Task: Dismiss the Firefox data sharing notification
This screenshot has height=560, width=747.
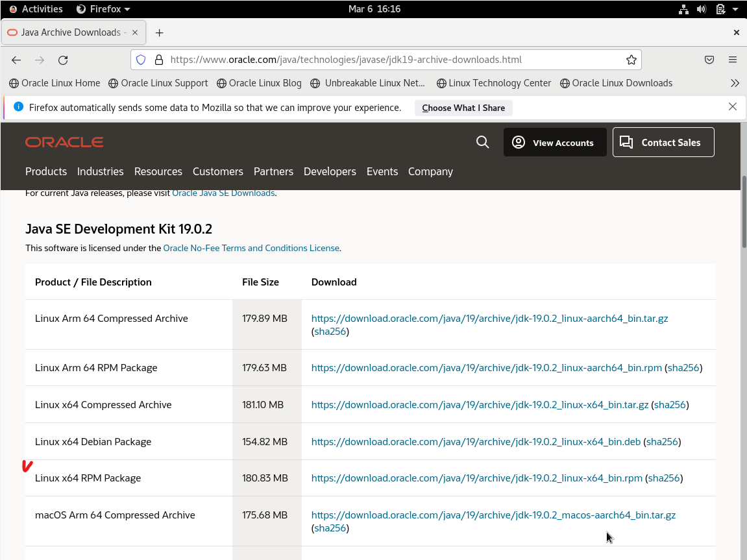Action: (733, 106)
